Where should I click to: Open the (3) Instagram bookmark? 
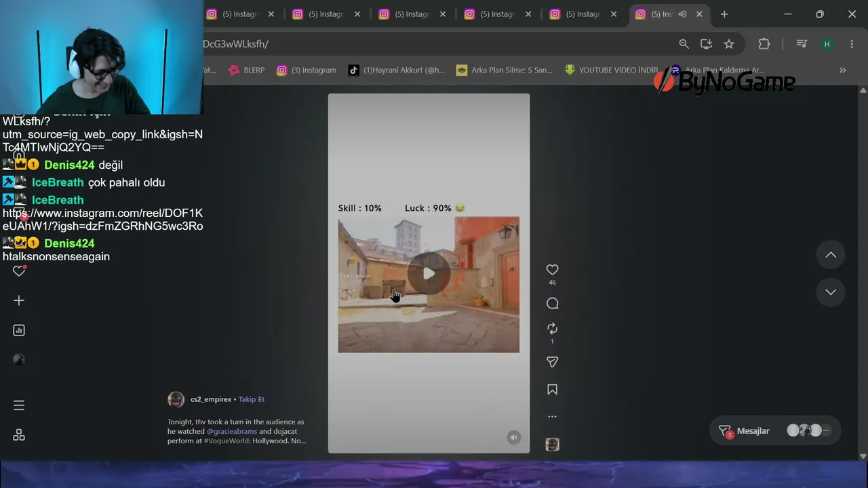point(306,70)
